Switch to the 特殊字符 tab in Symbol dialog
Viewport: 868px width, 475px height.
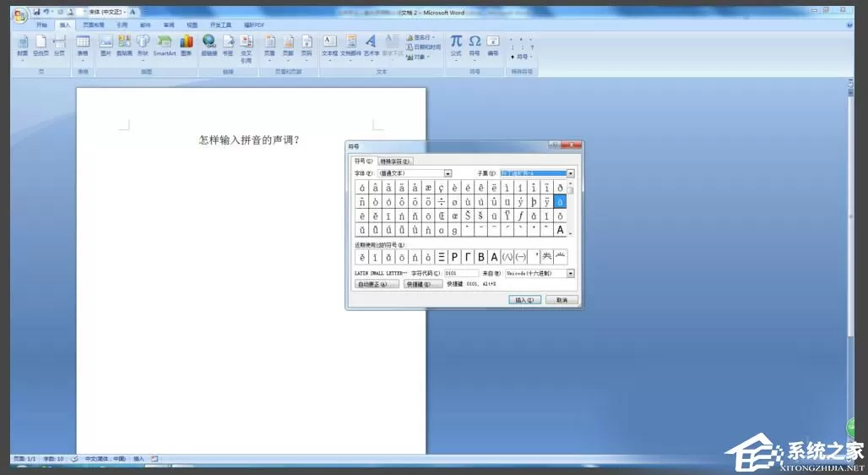click(x=394, y=161)
